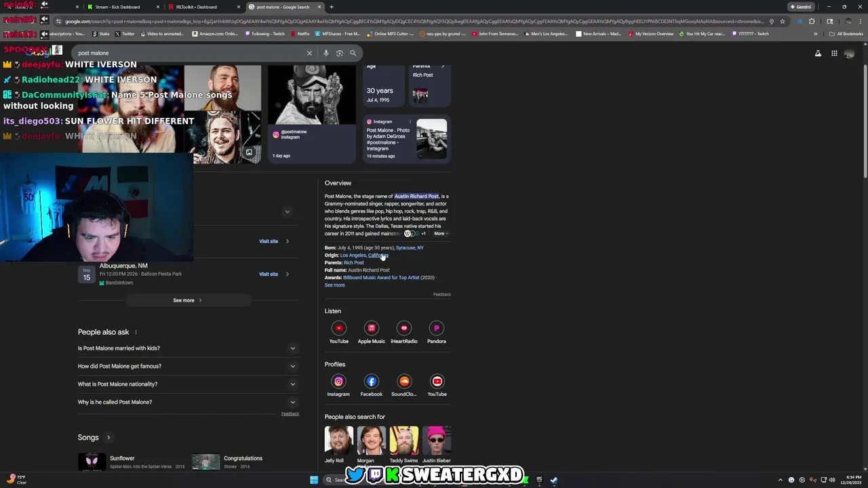The height and width of the screenshot is (488, 868).
Task: Open the @postmalone Instagram image card
Action: [311, 114]
